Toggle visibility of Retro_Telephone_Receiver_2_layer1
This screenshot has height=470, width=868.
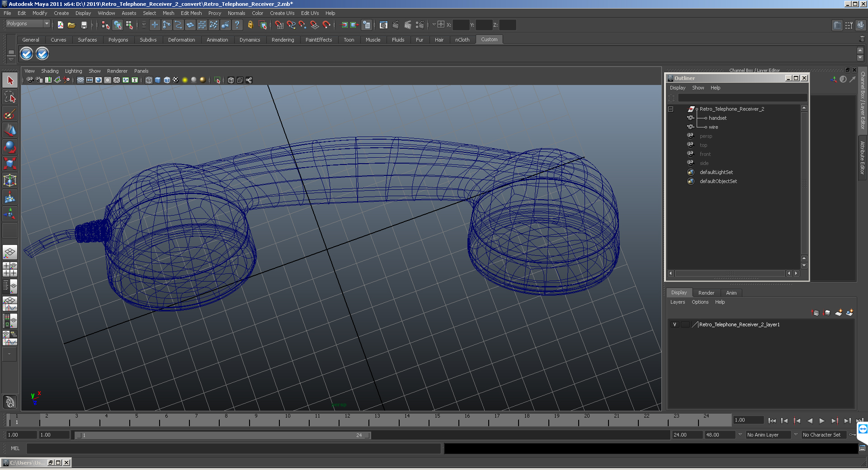(675, 324)
